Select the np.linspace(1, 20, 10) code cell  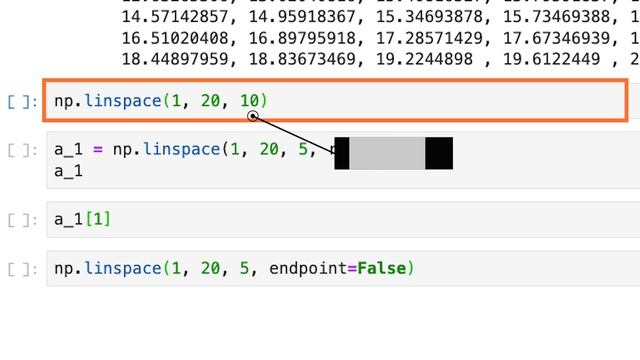335,100
